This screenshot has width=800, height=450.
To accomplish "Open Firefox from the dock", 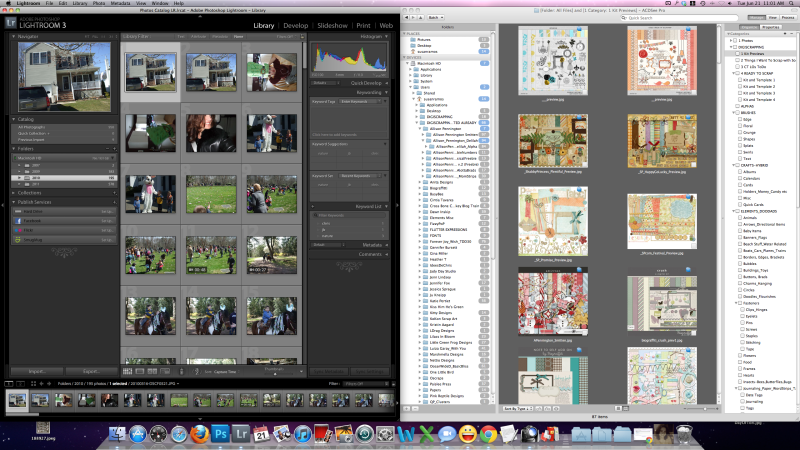I will pos(199,434).
